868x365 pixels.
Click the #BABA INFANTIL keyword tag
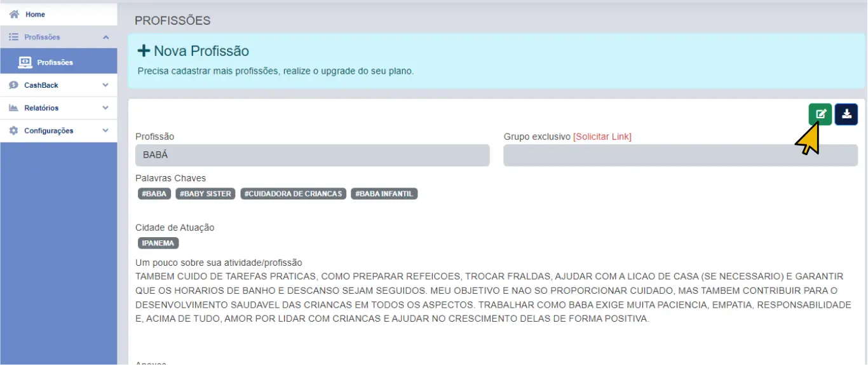coord(384,194)
